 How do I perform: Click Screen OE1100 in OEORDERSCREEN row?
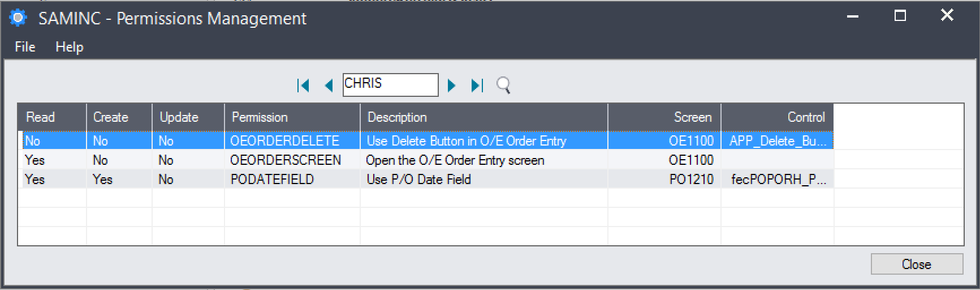pyautogui.click(x=664, y=160)
